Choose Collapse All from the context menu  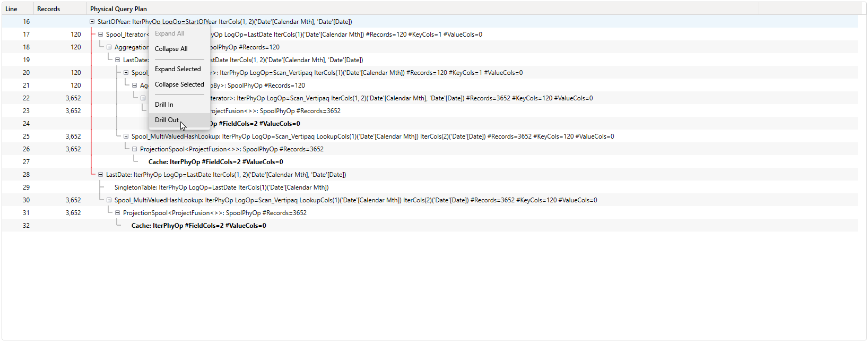171,49
